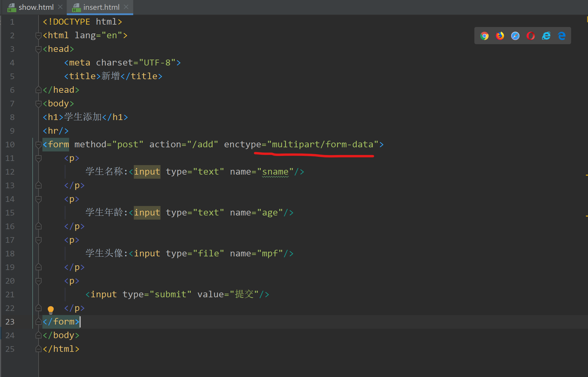Collapse fold at closing form tag line 23

point(38,322)
